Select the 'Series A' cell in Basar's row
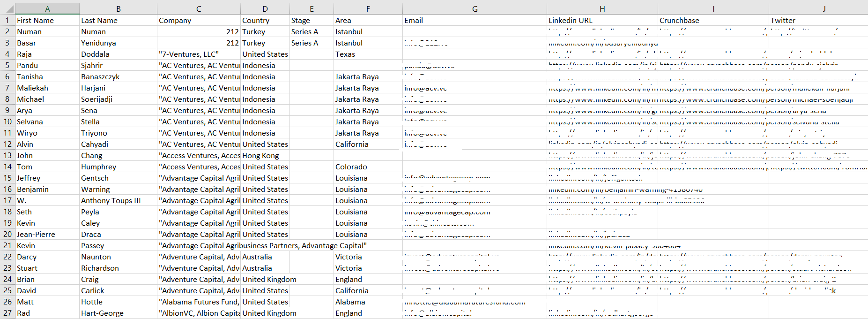Viewport: 868px width, 319px height. click(x=312, y=43)
